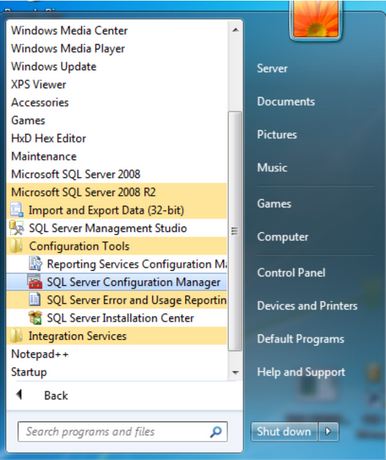Click the user account flower picture

(316, 19)
